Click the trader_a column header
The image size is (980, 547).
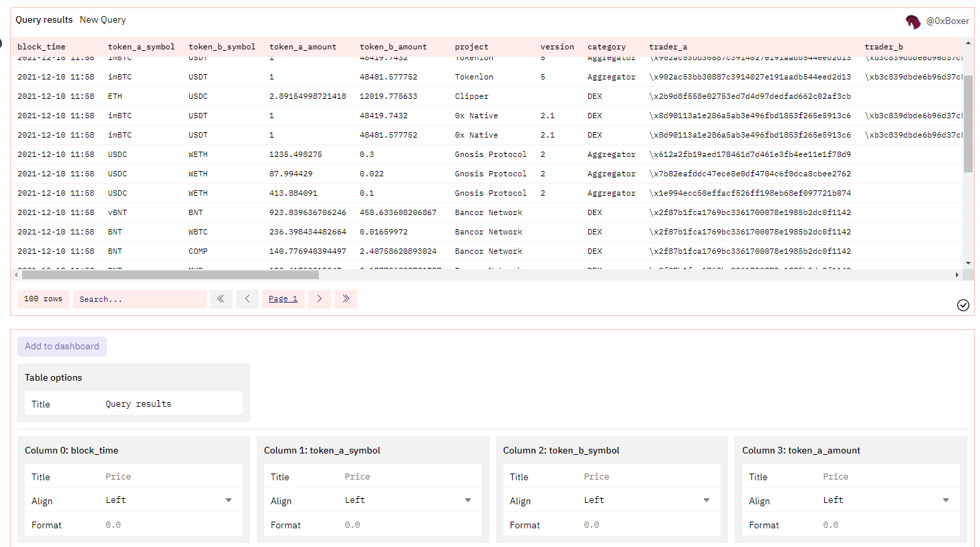668,47
